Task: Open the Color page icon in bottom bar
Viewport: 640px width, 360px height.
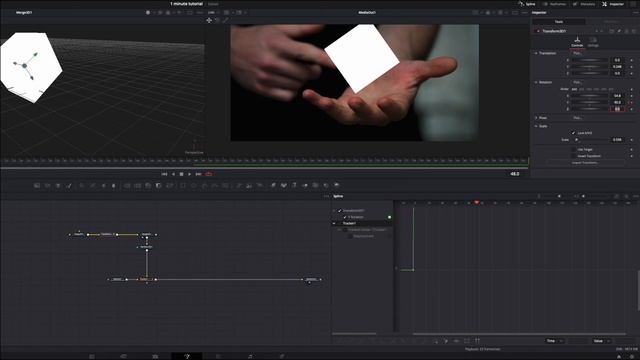Action: (x=218, y=356)
